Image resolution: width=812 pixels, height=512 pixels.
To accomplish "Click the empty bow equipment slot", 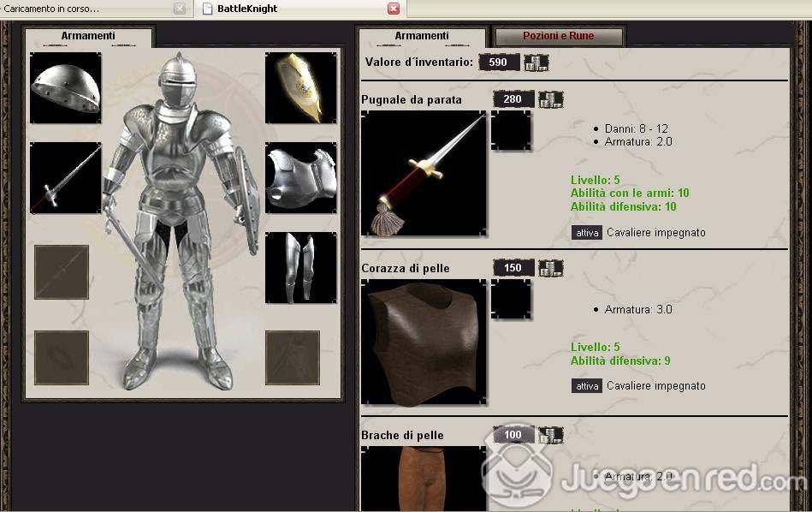I will tap(62, 272).
